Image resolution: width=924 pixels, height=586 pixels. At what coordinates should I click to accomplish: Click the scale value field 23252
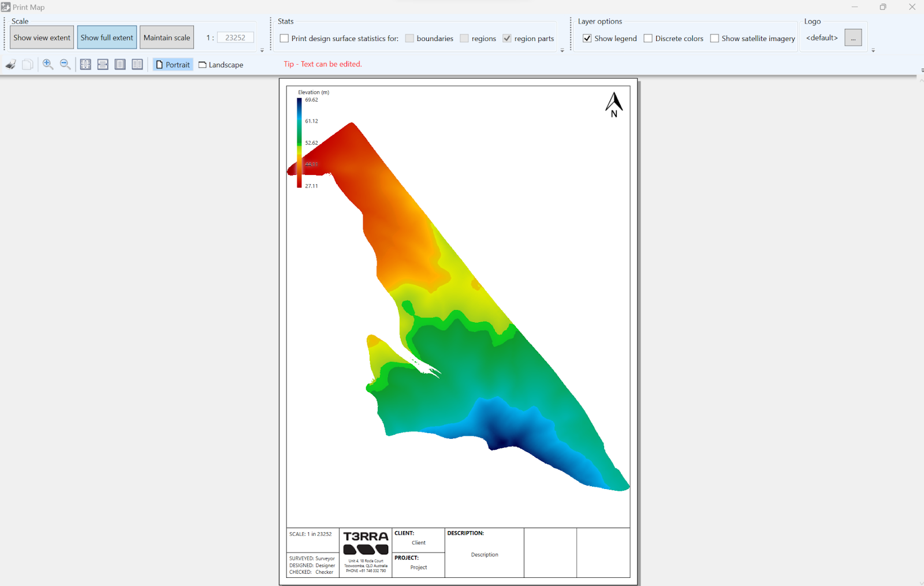(235, 38)
